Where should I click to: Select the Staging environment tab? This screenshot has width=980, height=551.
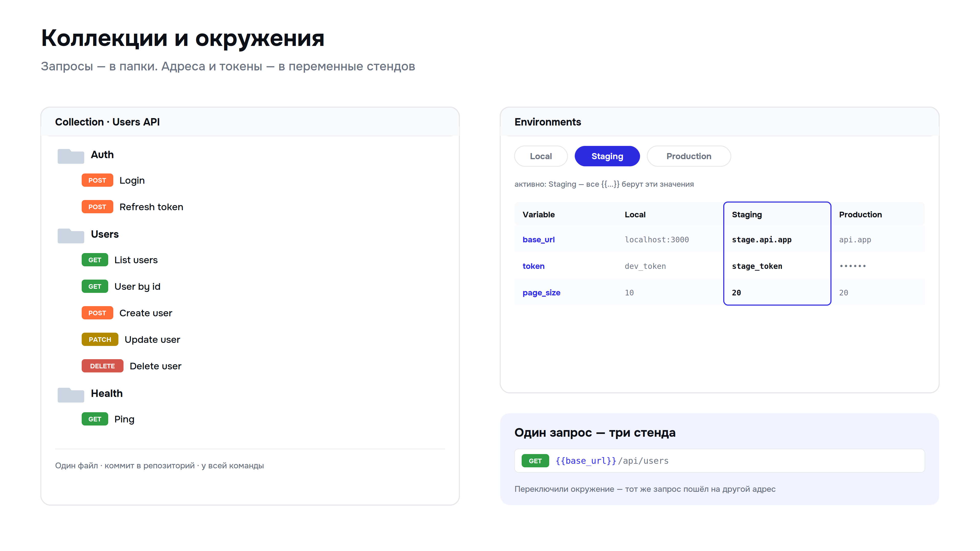tap(607, 156)
